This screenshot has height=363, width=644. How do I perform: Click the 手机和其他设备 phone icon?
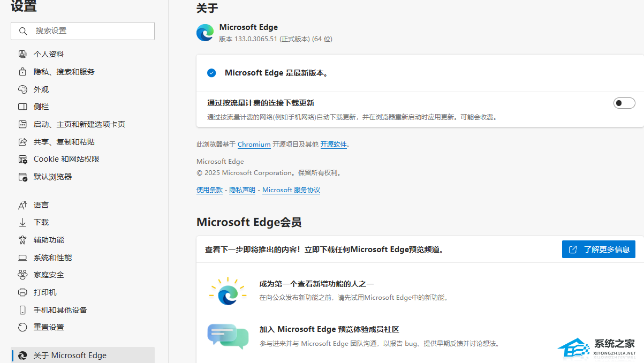[x=22, y=309]
